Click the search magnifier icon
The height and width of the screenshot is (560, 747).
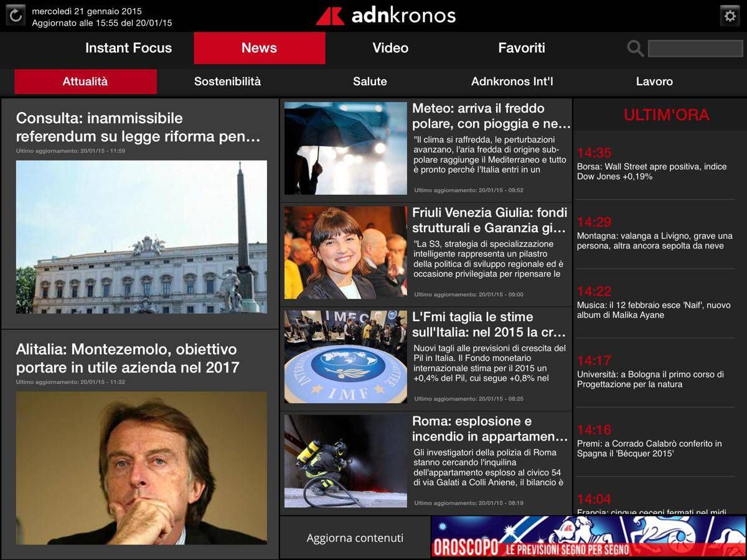pos(635,49)
